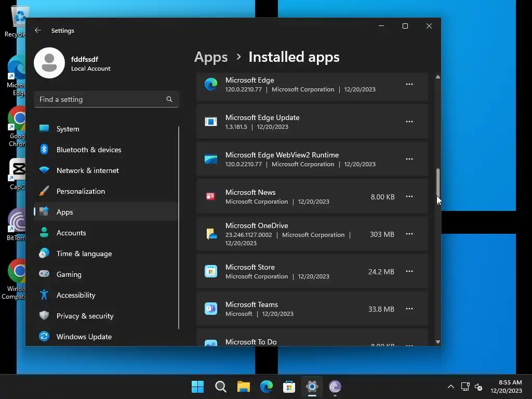This screenshot has height=399, width=532.
Task: Click the search magnifier icon in settings
Action: [x=169, y=99]
